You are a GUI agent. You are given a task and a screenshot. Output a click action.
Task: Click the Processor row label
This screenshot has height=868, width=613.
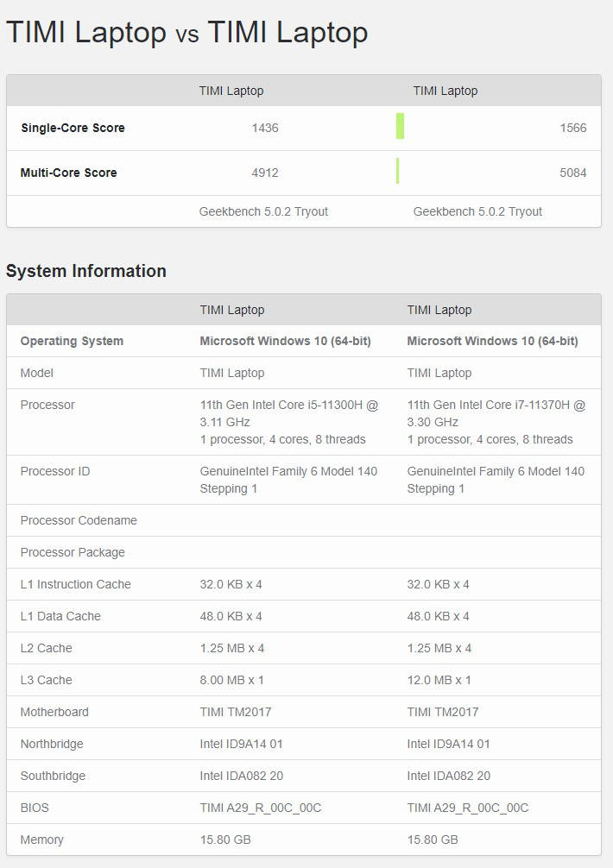(47, 405)
